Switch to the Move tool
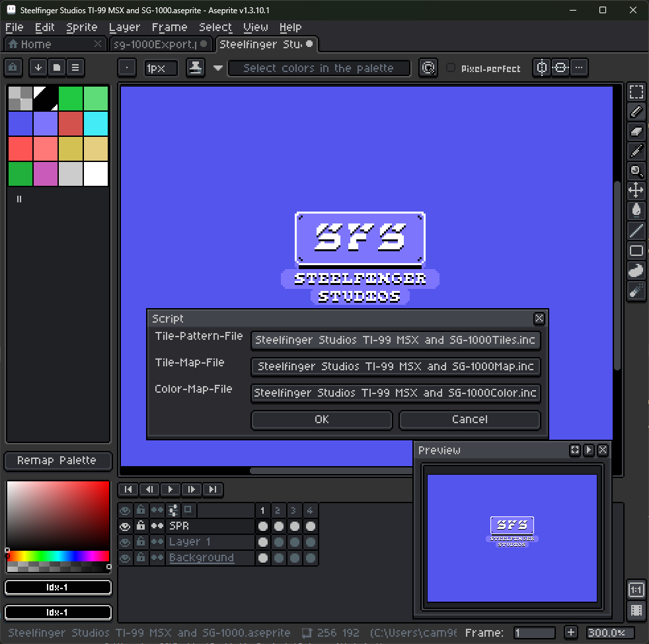Screen dimensions: 649x644 (x=636, y=190)
